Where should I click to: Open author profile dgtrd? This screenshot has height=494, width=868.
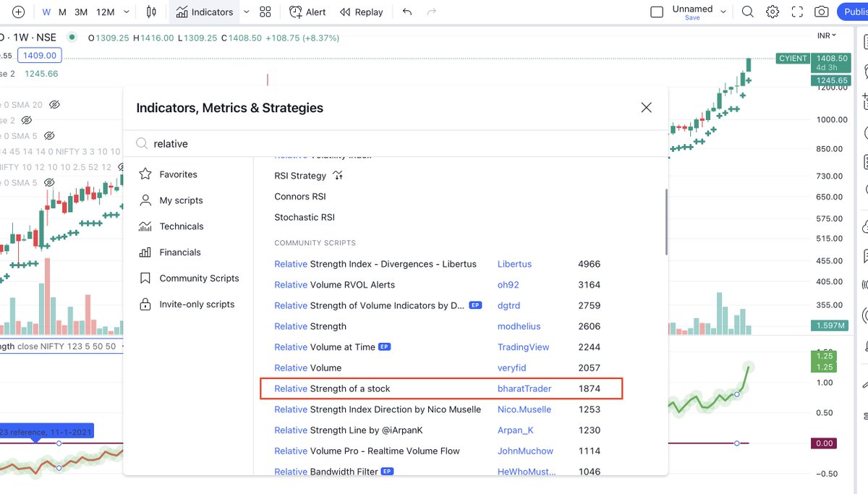click(x=509, y=306)
